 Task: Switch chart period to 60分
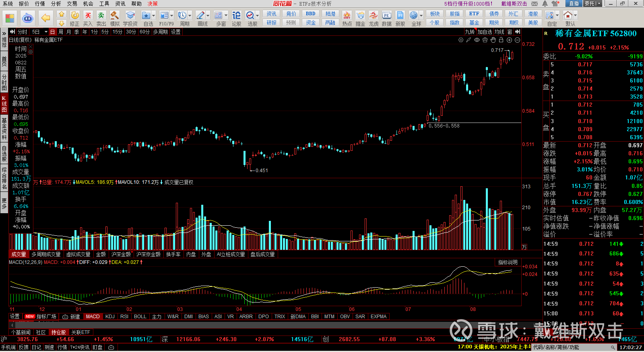[144, 32]
